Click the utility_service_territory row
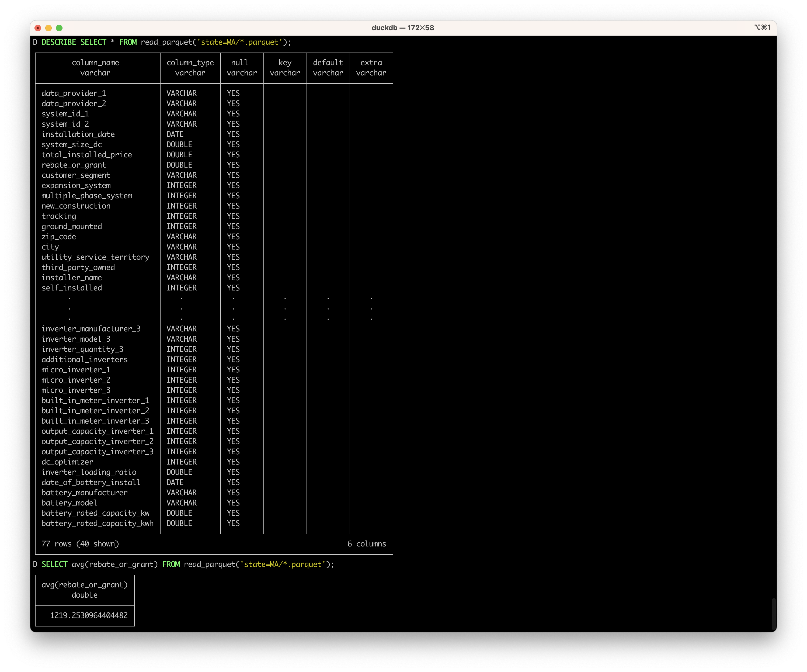Viewport: 807px width, 672px height. click(x=95, y=257)
